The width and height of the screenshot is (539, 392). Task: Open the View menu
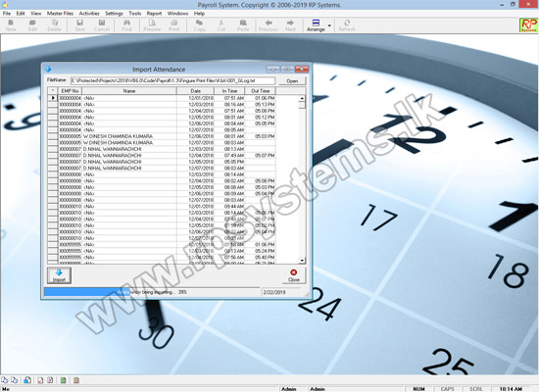point(35,14)
